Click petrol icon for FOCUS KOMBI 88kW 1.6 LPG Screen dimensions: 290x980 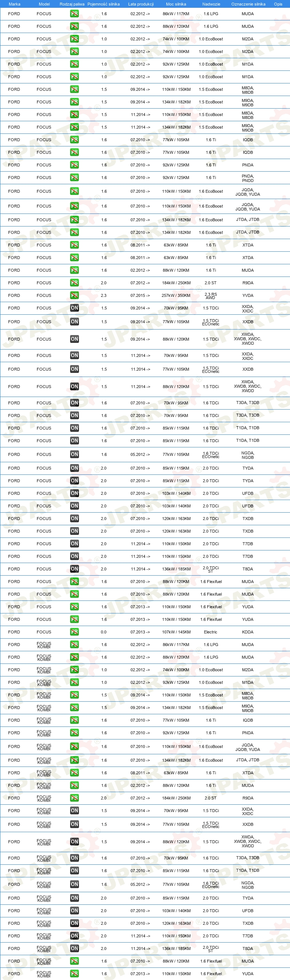coord(74,657)
